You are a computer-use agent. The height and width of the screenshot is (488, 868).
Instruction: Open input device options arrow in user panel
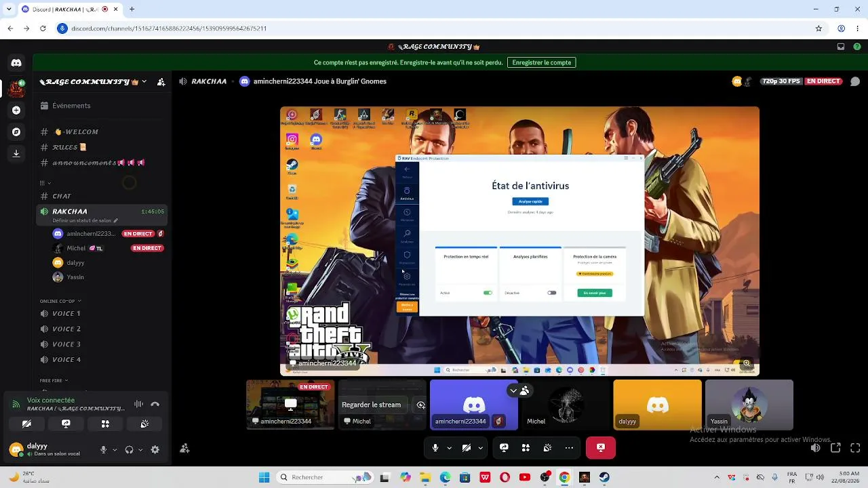pos(114,449)
